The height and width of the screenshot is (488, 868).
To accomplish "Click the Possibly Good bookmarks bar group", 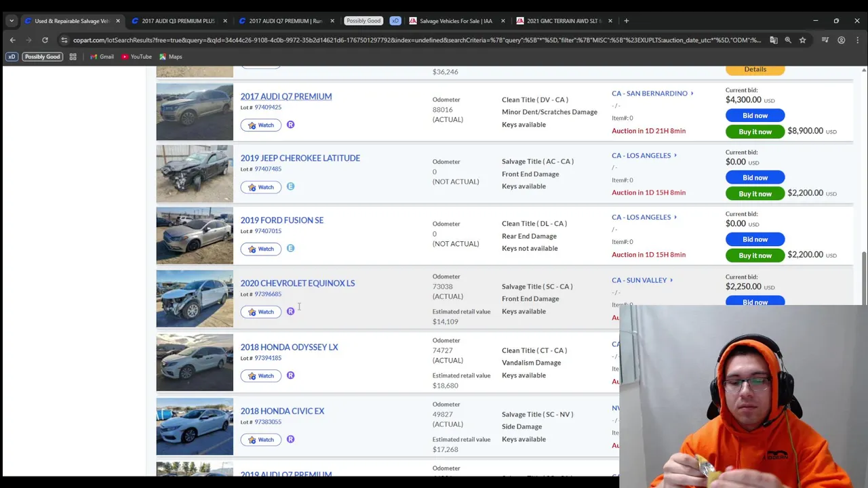I will pos(42,57).
